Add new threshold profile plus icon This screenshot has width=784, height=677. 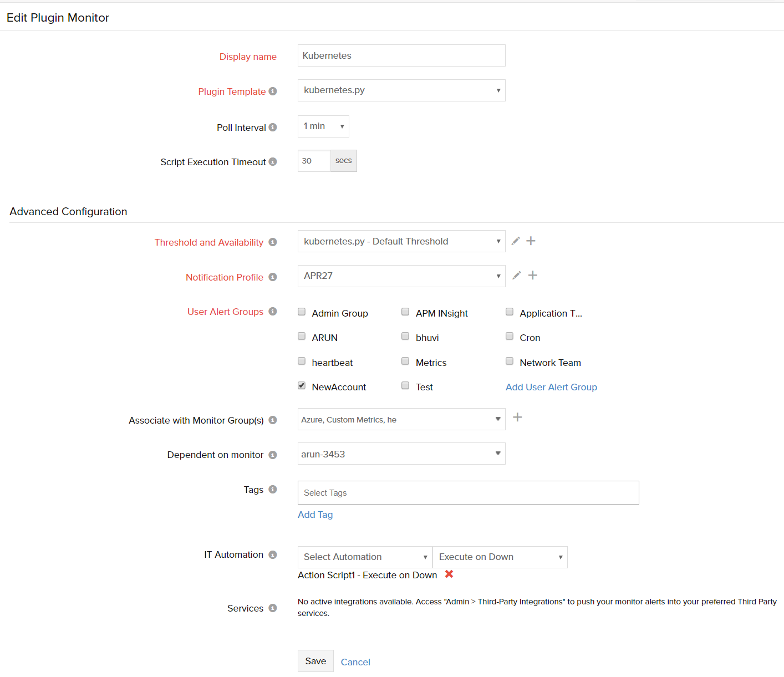tap(531, 241)
